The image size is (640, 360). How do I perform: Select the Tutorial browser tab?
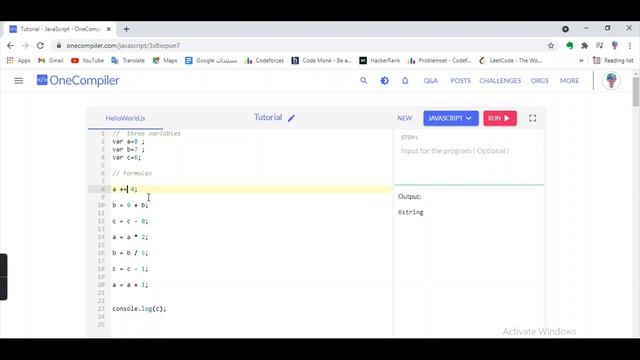60,29
